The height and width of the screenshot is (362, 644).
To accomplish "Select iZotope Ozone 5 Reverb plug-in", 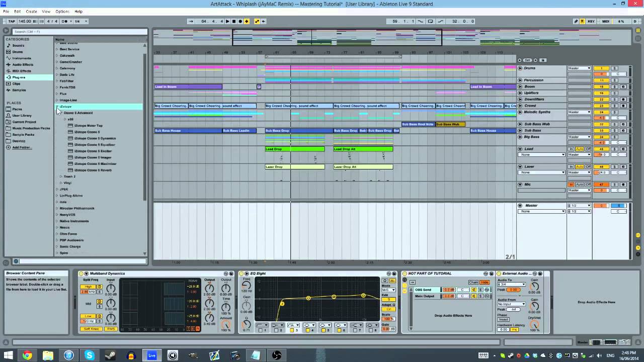I will pos(93,170).
